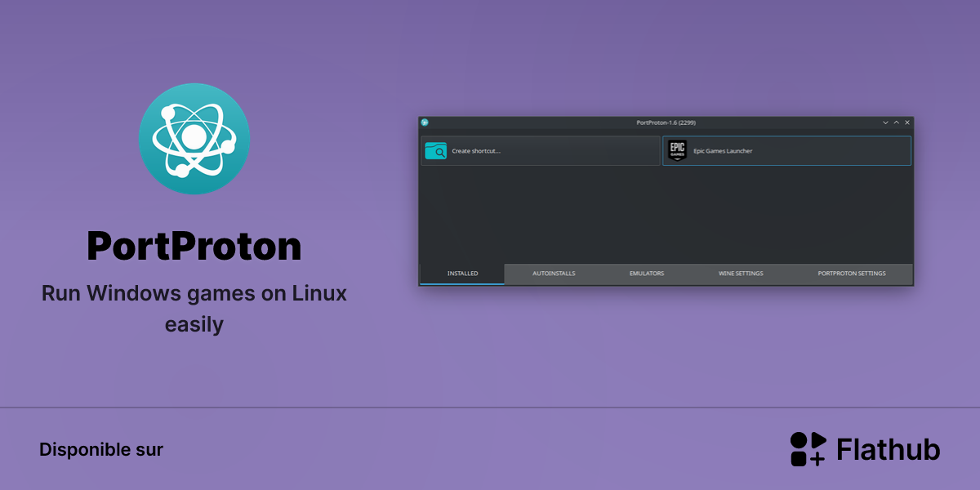Open the Create shortcut... entry
This screenshot has height=490, width=980.
[541, 151]
